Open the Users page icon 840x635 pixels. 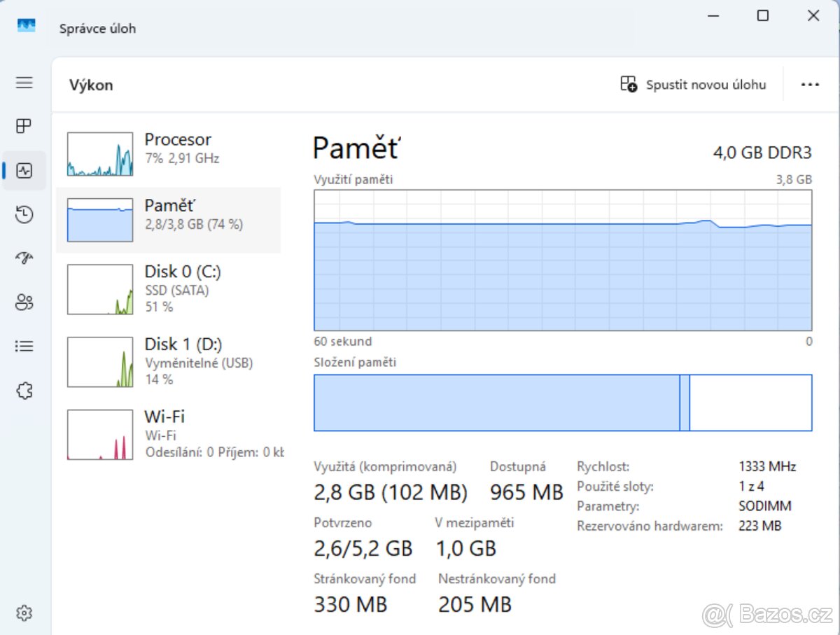pyautogui.click(x=24, y=302)
